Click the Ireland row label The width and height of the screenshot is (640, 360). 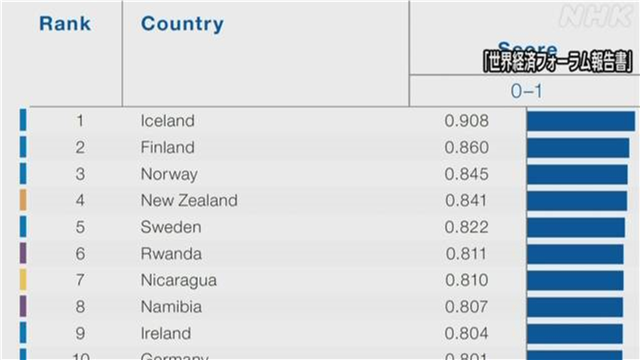point(166,333)
